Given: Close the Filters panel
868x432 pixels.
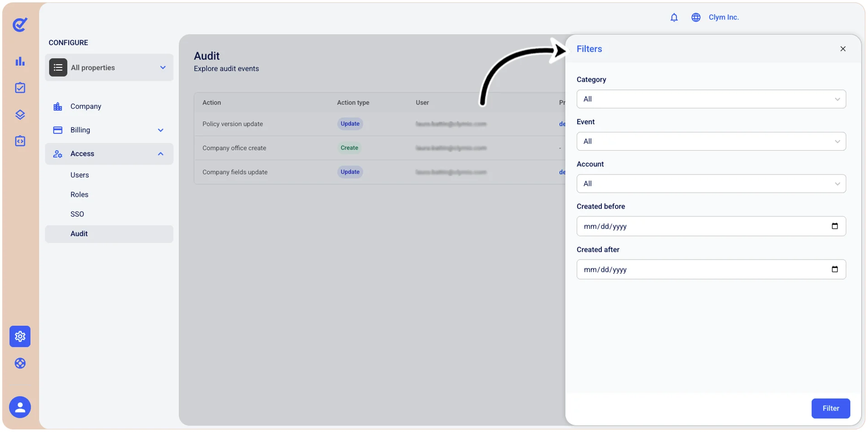Looking at the screenshot, I should [843, 49].
